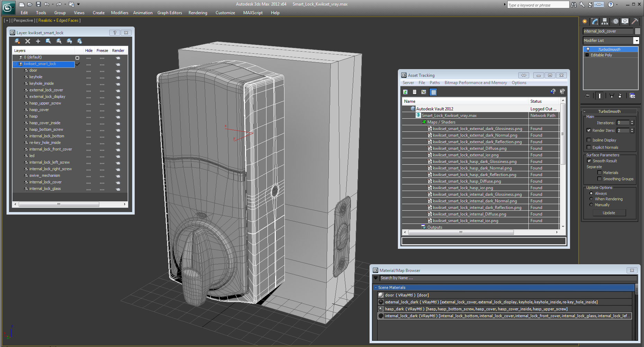Open the Graph Editors menu
The height and width of the screenshot is (347, 644).
[x=170, y=13]
